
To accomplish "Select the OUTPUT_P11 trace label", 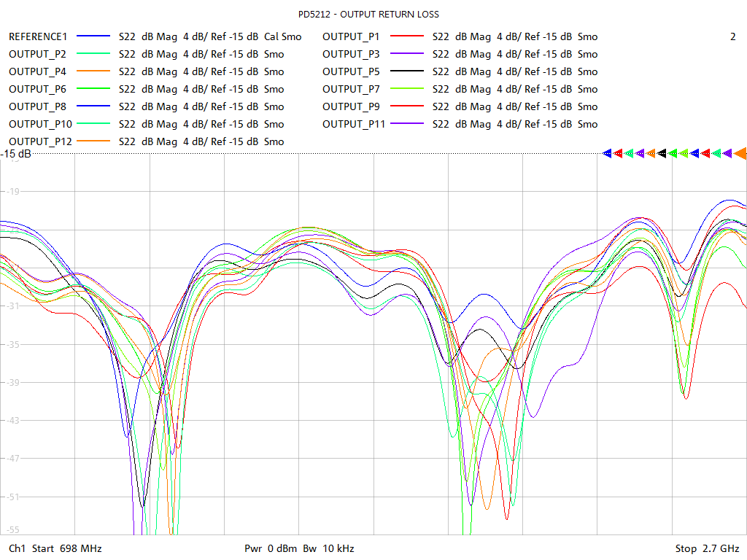I will pyautogui.click(x=354, y=124).
